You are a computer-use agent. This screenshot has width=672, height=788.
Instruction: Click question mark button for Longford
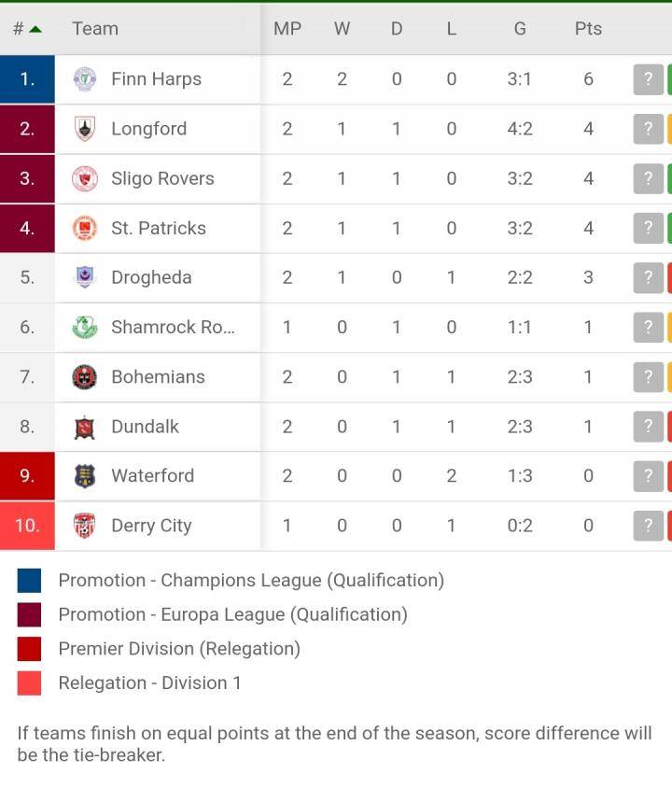pos(649,129)
